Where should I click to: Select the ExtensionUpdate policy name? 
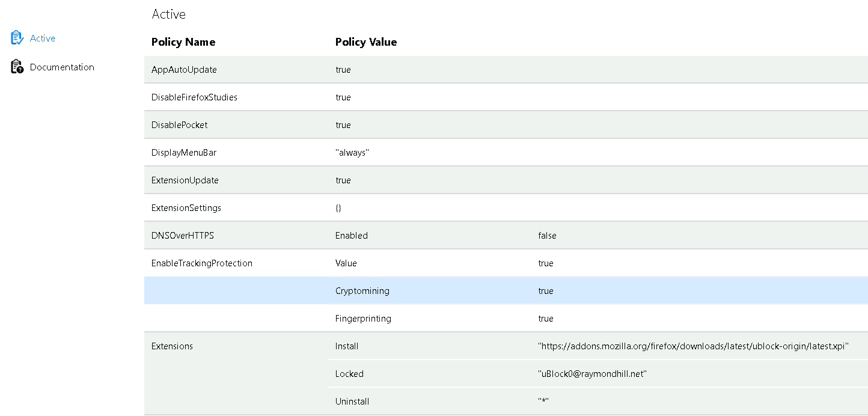pyautogui.click(x=185, y=180)
